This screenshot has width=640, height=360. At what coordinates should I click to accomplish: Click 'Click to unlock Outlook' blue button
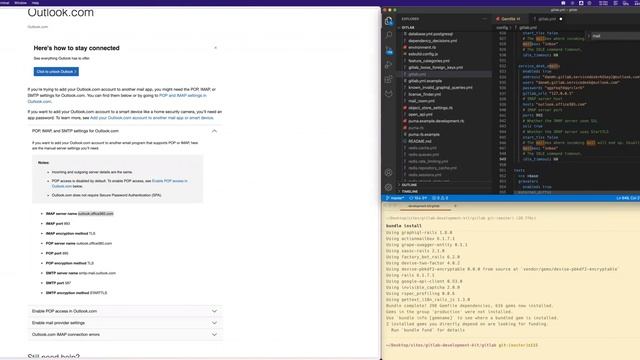pos(56,72)
